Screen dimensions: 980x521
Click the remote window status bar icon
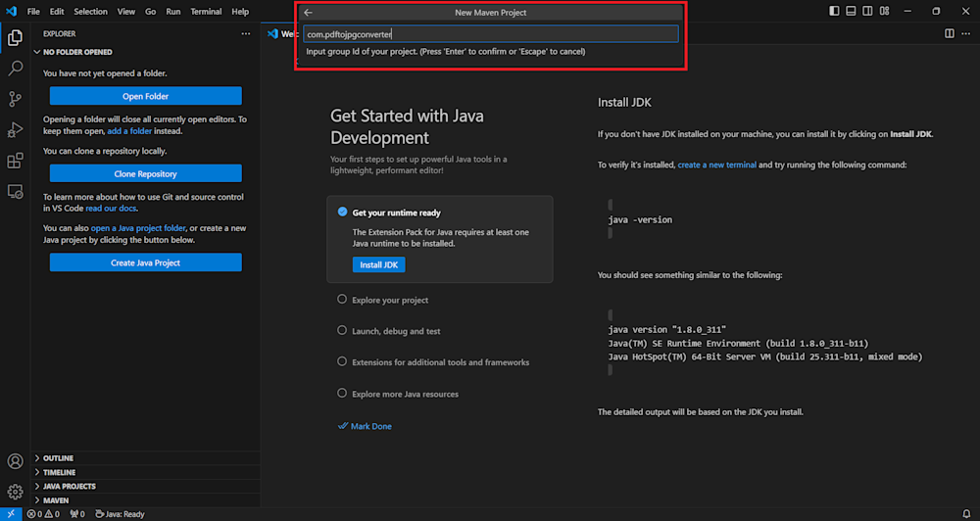pos(11,514)
